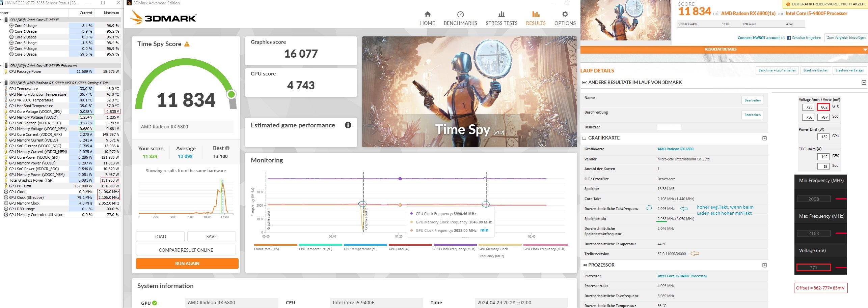
Task: Click the orange RUN AGAIN button
Action: click(187, 264)
